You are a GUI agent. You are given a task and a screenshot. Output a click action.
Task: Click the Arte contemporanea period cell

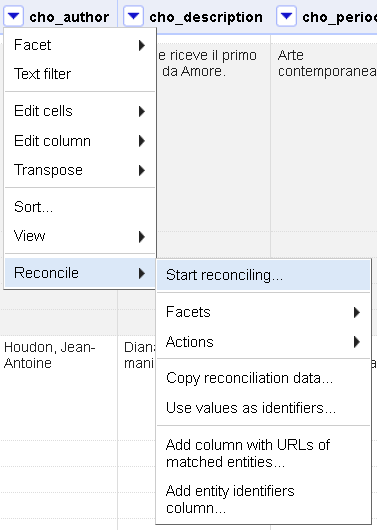pos(326,63)
